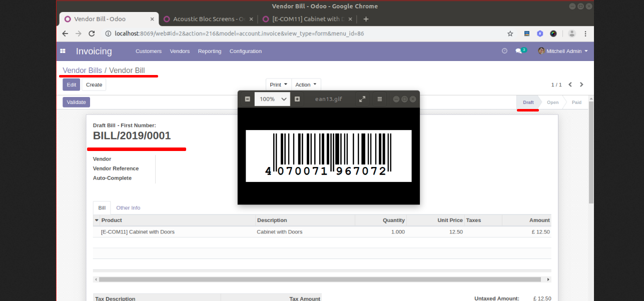The image size is (644, 301).
Task: Click the BILL/2019/0001 bill number
Action: (x=132, y=135)
